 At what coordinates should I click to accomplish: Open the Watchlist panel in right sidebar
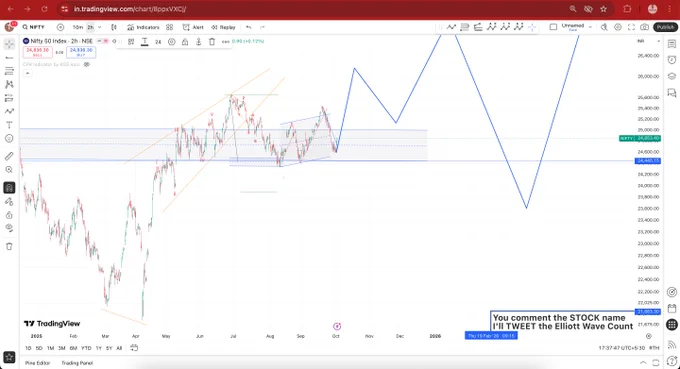point(672,44)
